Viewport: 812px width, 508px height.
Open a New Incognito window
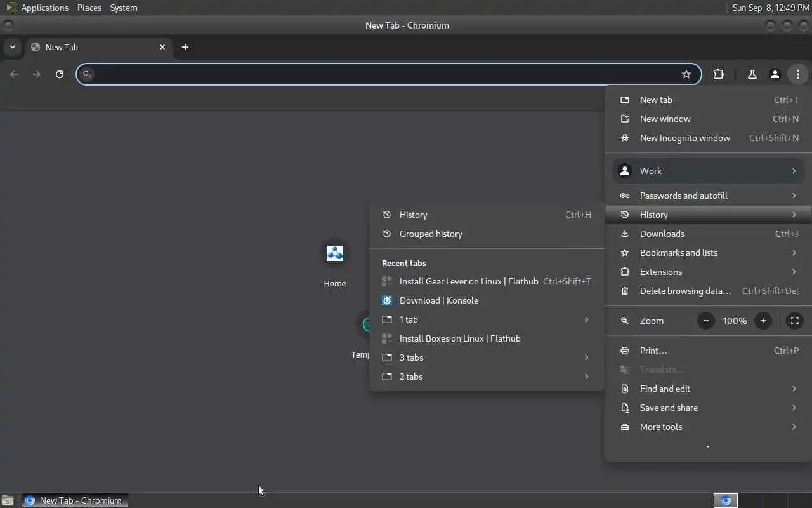click(708, 138)
